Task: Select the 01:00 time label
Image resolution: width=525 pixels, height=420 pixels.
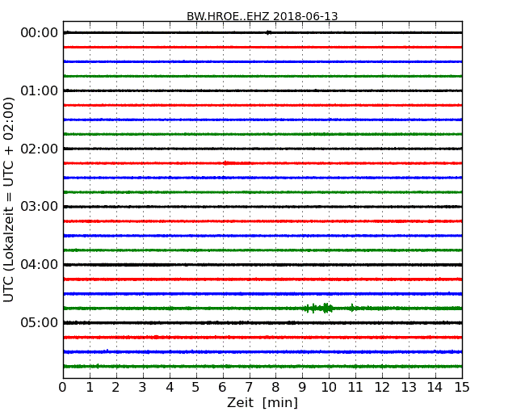Action: [40, 90]
